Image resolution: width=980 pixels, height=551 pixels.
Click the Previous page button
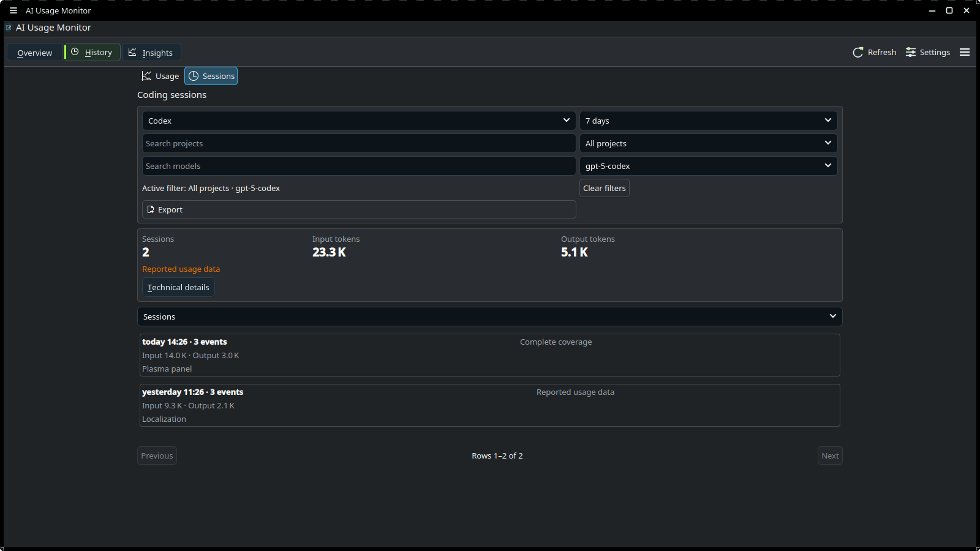[x=157, y=455]
